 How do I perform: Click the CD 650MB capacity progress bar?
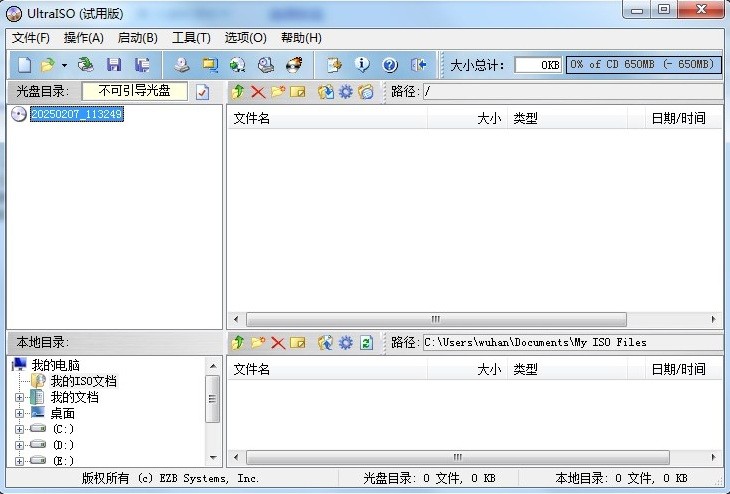[642, 65]
